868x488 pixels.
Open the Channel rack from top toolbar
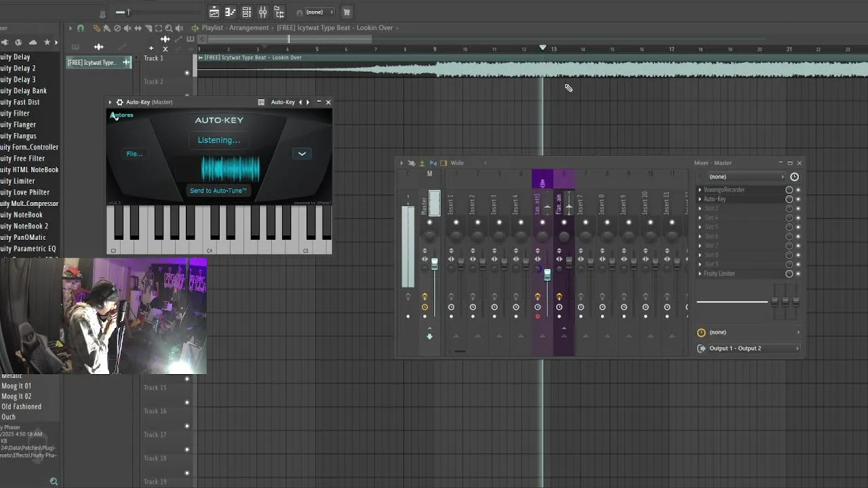point(246,12)
